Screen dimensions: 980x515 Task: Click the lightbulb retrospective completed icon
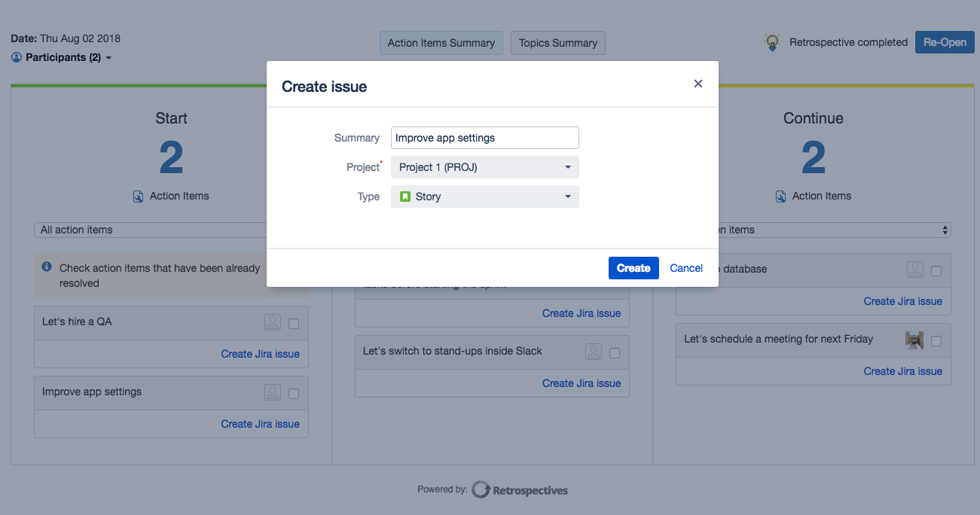click(x=772, y=42)
